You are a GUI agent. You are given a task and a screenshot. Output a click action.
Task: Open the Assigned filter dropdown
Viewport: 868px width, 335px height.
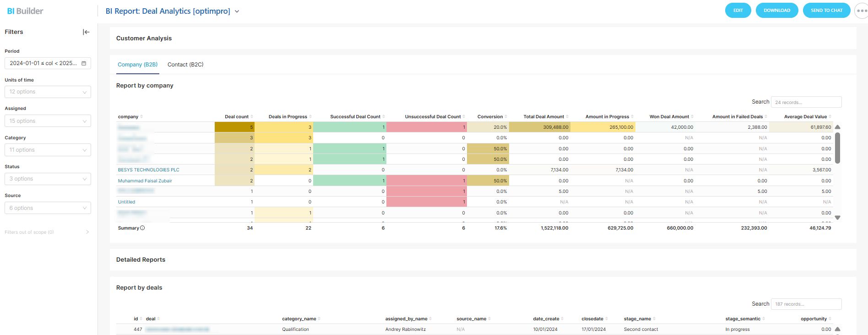click(x=48, y=121)
